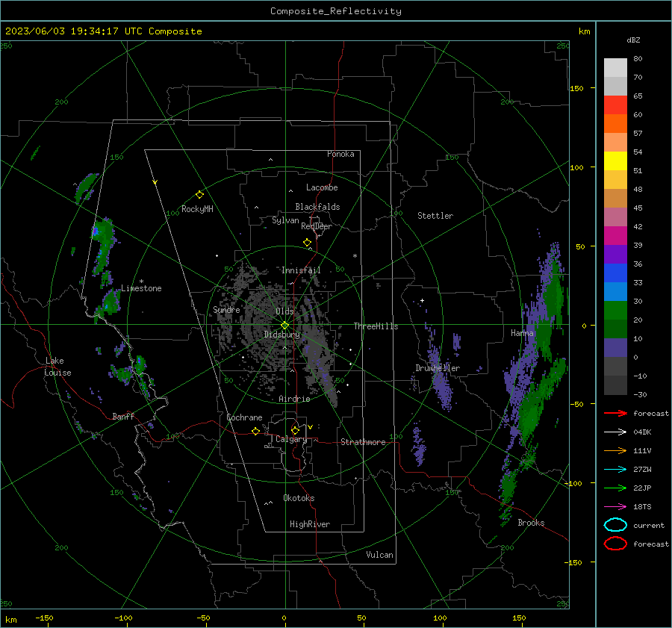The height and width of the screenshot is (628, 672).
Task: Click the ThreeHills town label
Action: point(376,326)
